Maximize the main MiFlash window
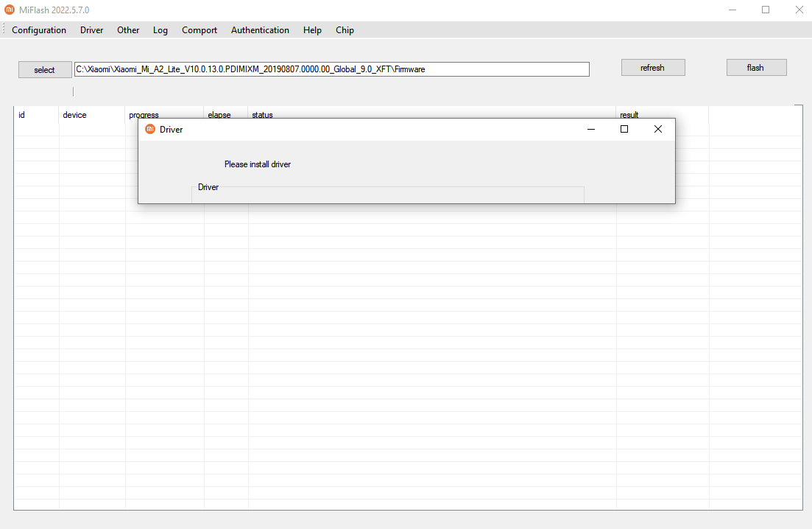Image resolution: width=812 pixels, height=529 pixels. tap(766, 10)
